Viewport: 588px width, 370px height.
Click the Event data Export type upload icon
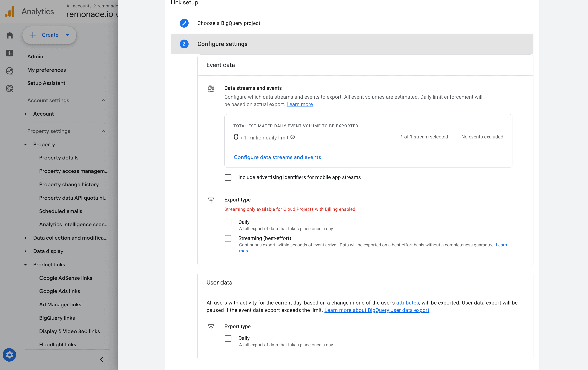tap(211, 200)
